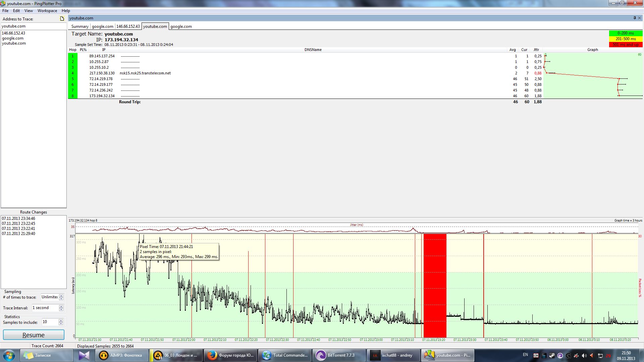Image resolution: width=644 pixels, height=362 pixels.
Task: Increase number of times to trace
Action: [x=61, y=296]
